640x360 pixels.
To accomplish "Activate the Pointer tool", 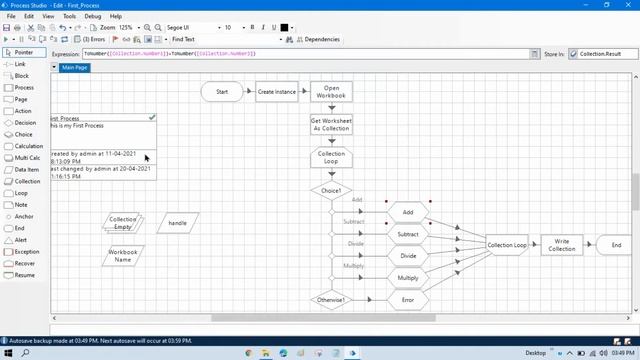I will (24, 53).
